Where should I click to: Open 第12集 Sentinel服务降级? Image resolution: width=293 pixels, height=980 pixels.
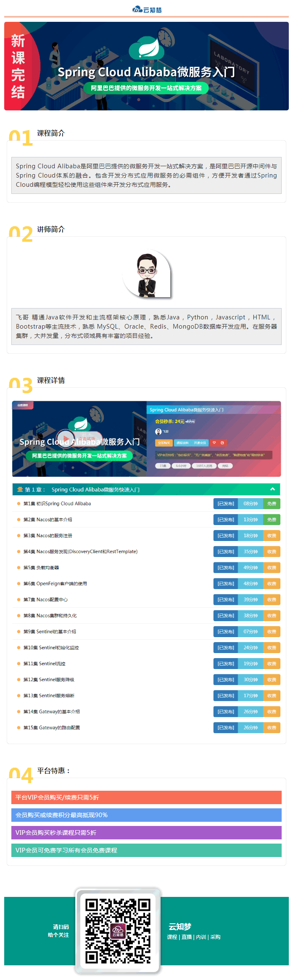pos(49,679)
